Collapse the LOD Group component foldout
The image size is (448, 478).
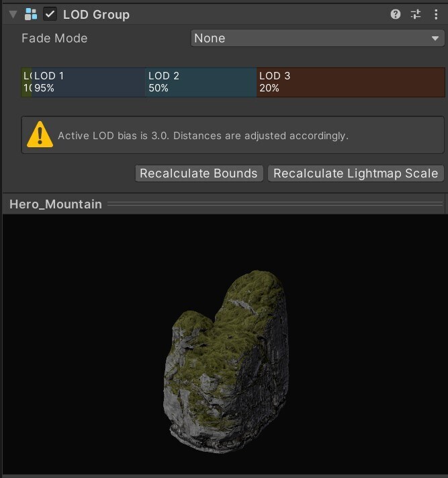[x=13, y=14]
